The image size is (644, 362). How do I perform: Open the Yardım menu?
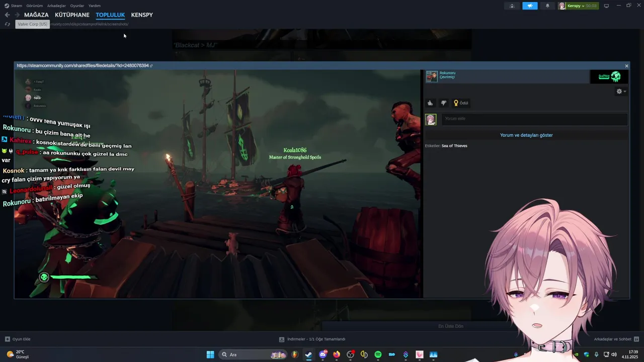(x=95, y=6)
